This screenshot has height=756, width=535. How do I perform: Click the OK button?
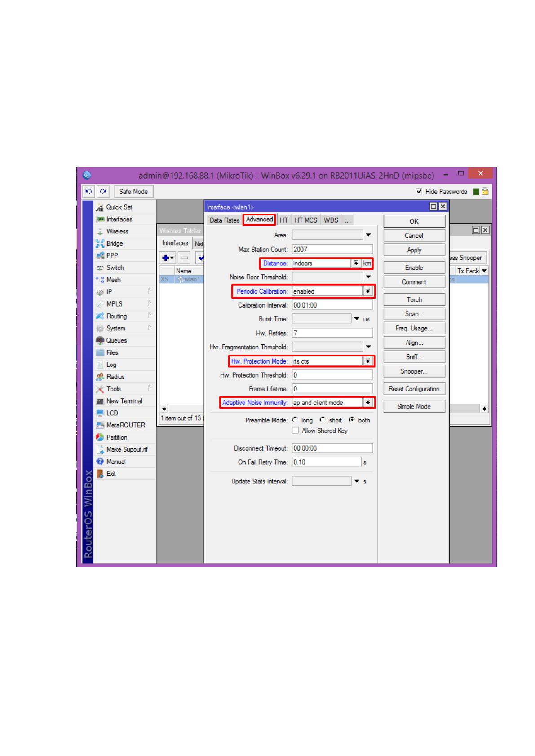coord(414,221)
